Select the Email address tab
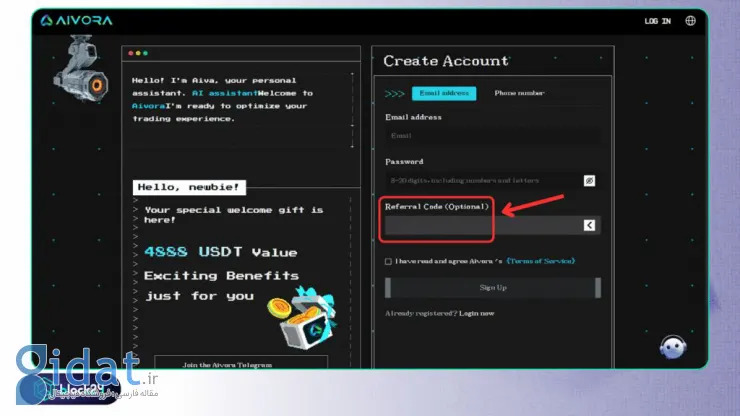Image resolution: width=740 pixels, height=416 pixels. click(x=443, y=93)
